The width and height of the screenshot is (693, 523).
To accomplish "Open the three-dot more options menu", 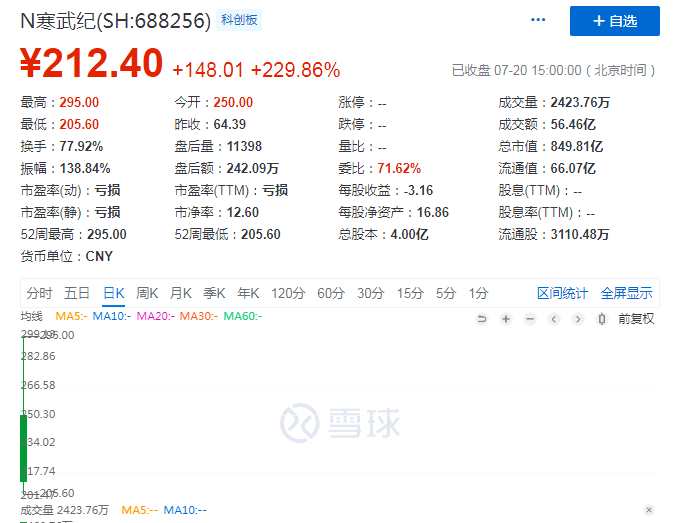I will [537, 20].
